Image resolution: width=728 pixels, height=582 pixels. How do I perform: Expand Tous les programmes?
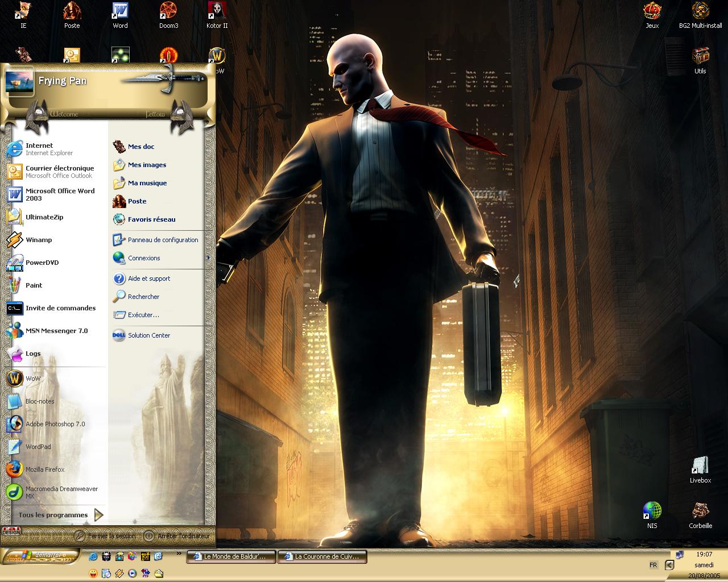pyautogui.click(x=60, y=515)
